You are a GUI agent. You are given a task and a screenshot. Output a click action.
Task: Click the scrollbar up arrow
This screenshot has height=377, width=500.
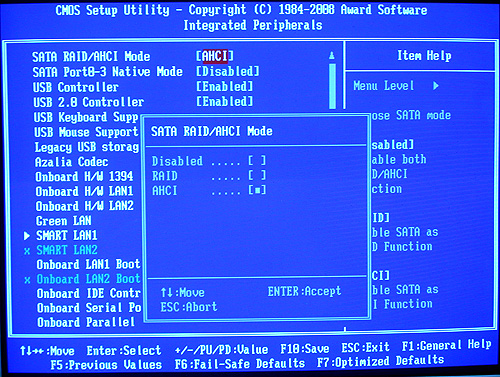(332, 55)
